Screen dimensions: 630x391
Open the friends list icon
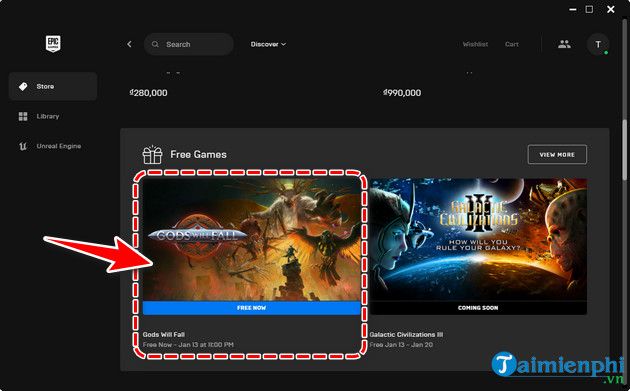pos(564,44)
